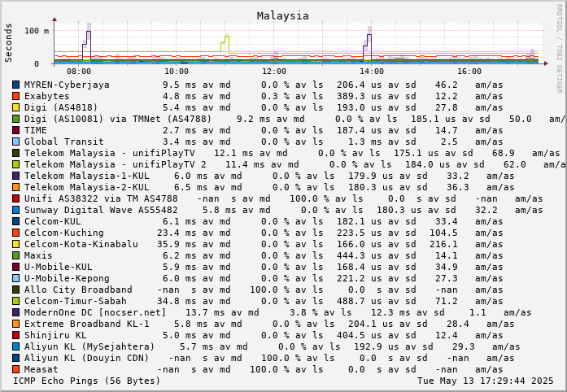Viewport: 567px width, 392px height.
Task: Click the Shinjiru KL legend color swatch
Action: (16, 336)
